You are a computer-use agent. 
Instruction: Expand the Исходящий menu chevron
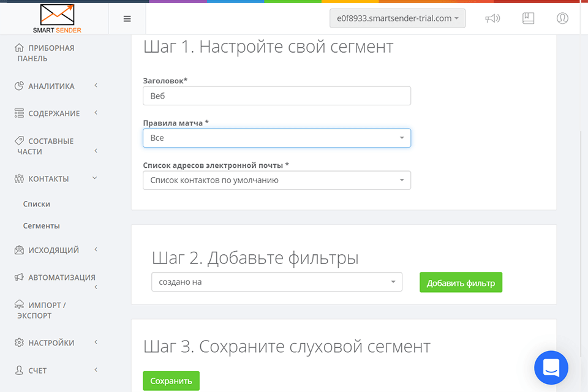click(96, 249)
